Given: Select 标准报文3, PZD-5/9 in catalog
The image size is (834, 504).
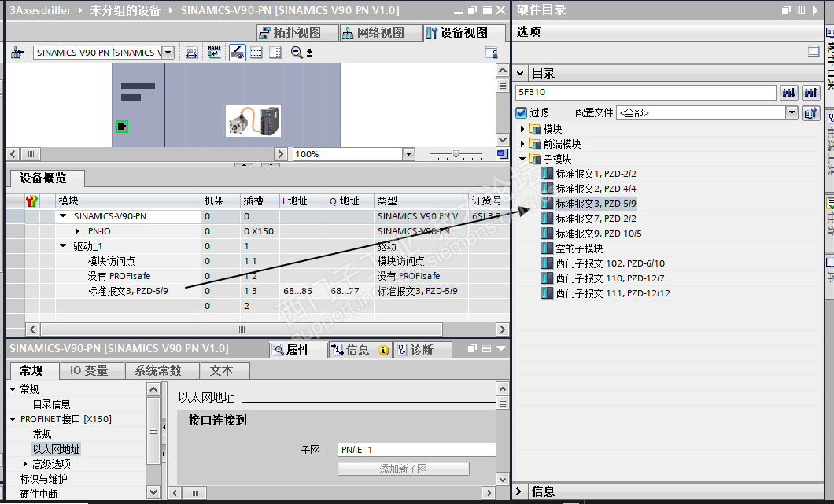Looking at the screenshot, I should click(596, 204).
